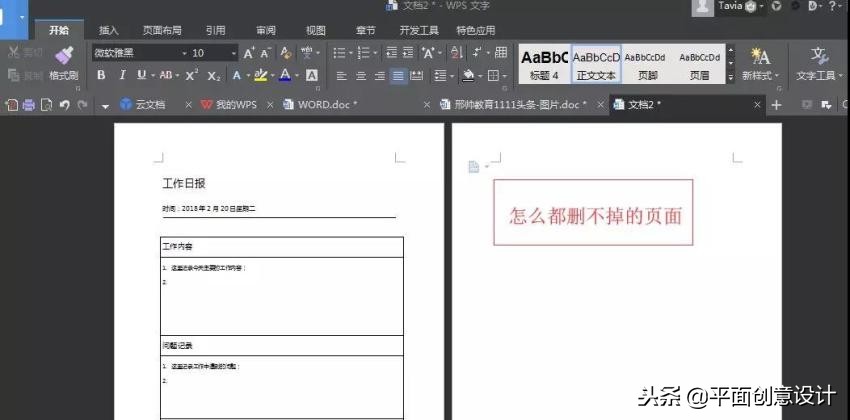Click the font color A swatch
Viewport: 850px width, 420px height.
tap(285, 75)
